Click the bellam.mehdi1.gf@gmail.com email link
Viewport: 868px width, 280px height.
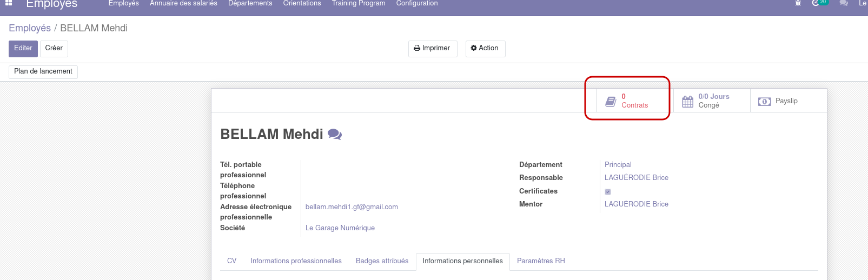352,207
